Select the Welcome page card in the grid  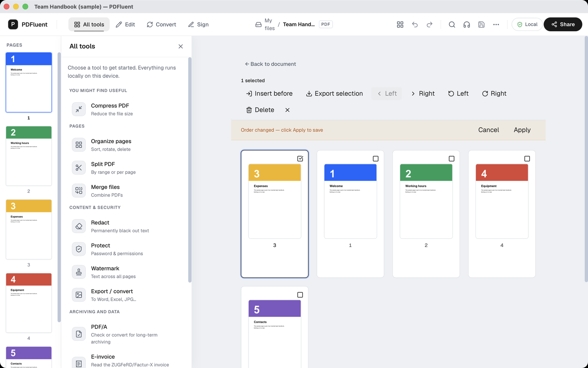[350, 214]
